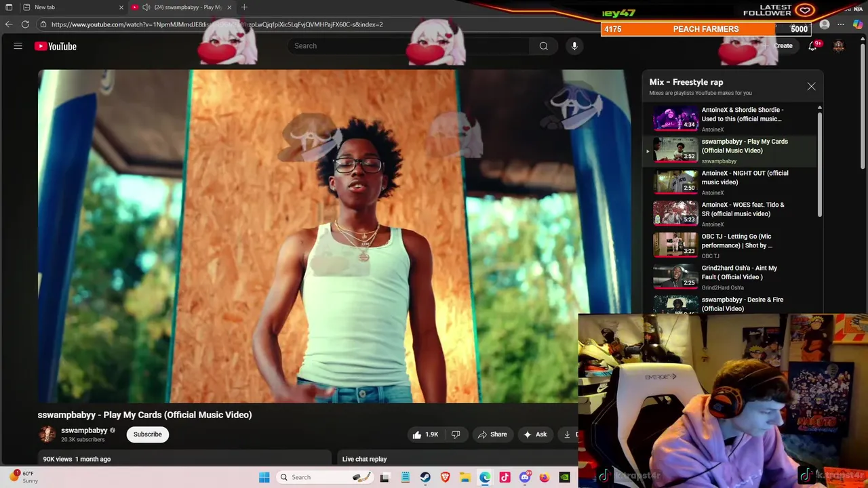Screen dimensions: 868x488
Task: Go to YouTube home via the logo
Action: [x=56, y=46]
